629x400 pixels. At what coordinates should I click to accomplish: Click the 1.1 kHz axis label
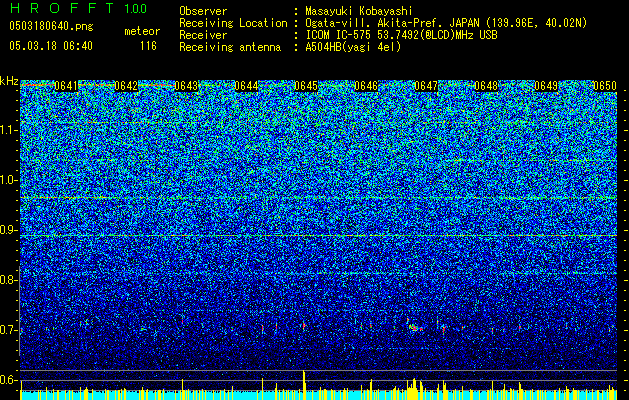[x=7, y=130]
